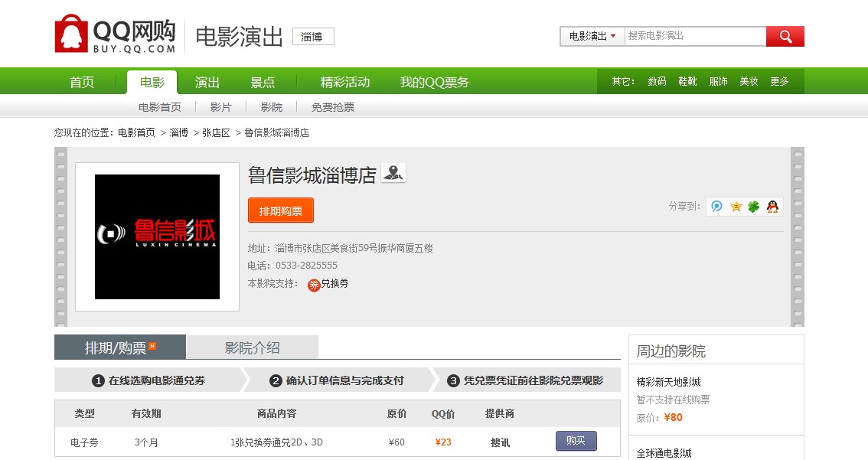Open 我的QQ票务 in the navigation bar
This screenshot has height=460, width=868.
click(x=435, y=83)
